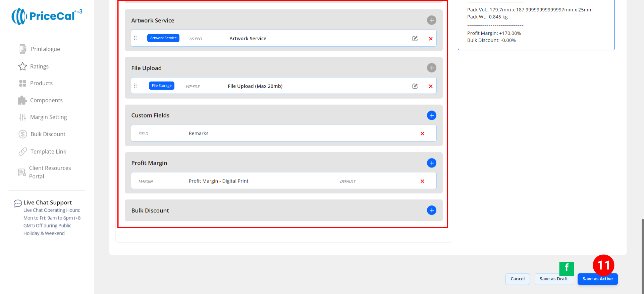Open Printalogue from the sidebar
644x294 pixels.
point(45,49)
